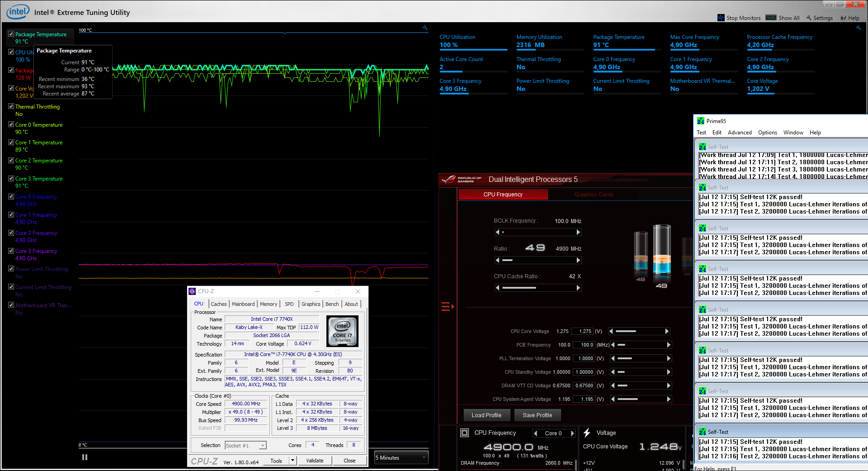
Task: Click the Intel Core i7 logo in CPU-Z
Action: 342,331
